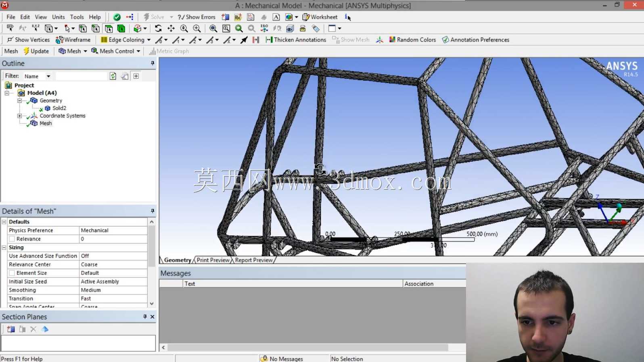Click the Show Errors button
Viewport: 644px width, 362px height.
click(197, 17)
